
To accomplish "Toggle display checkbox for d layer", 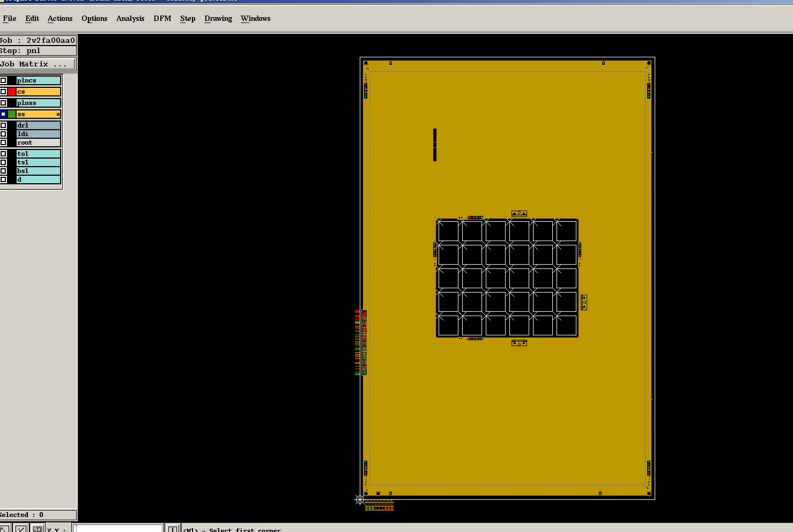I will [3, 179].
